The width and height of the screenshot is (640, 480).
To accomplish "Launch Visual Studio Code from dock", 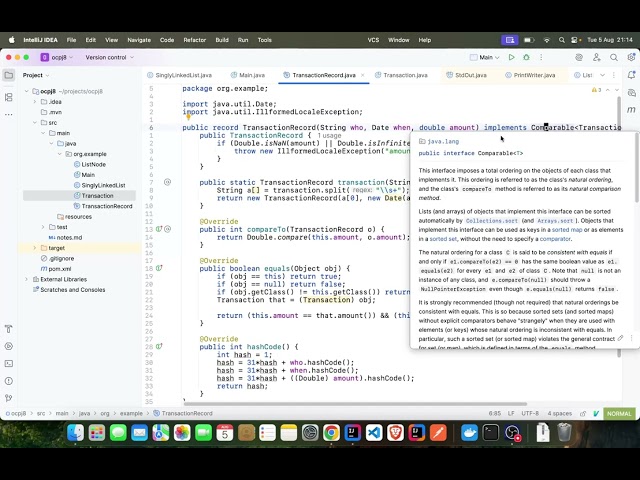I will click(374, 433).
